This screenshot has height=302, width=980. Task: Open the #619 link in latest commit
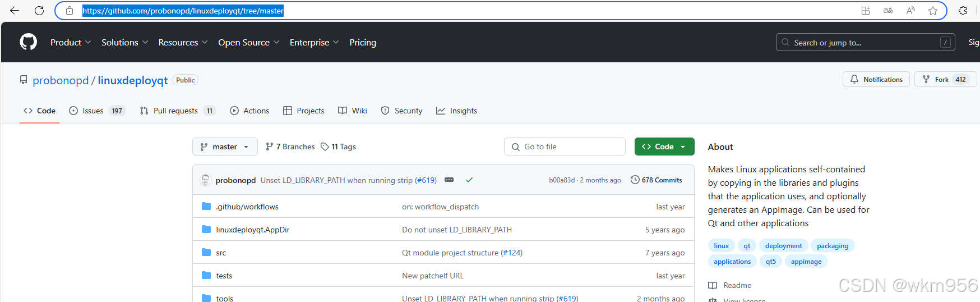tap(426, 180)
